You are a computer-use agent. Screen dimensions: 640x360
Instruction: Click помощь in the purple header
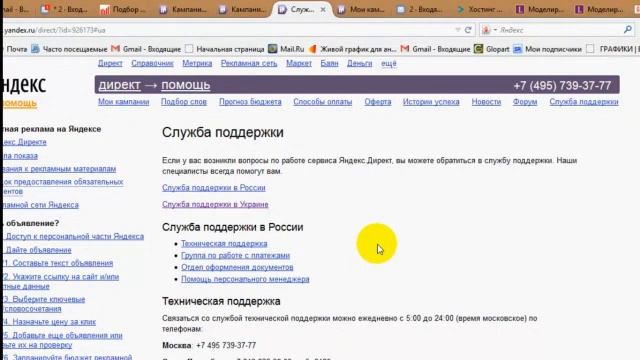tap(186, 85)
